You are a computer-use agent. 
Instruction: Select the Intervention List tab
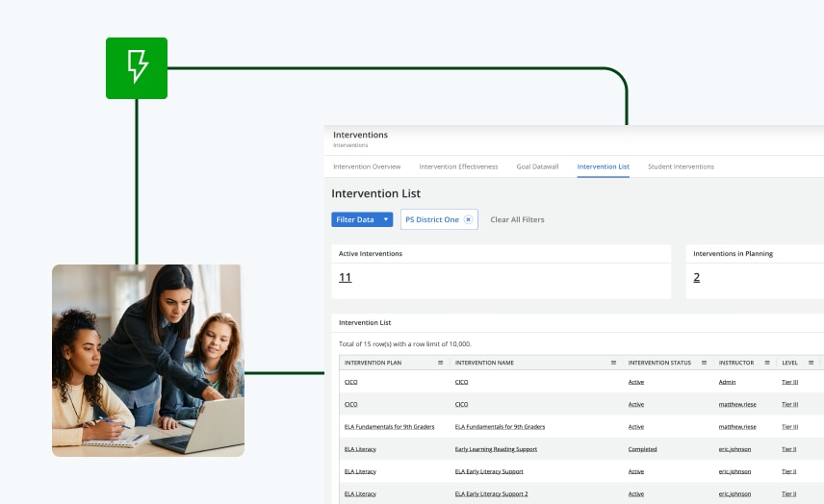pyautogui.click(x=603, y=166)
